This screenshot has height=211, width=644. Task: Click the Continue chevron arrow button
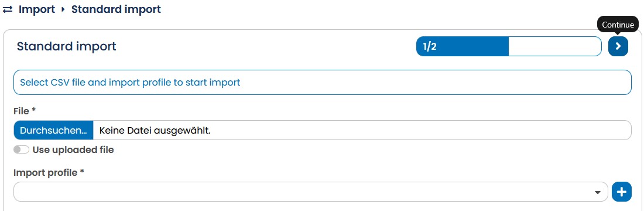tap(618, 46)
